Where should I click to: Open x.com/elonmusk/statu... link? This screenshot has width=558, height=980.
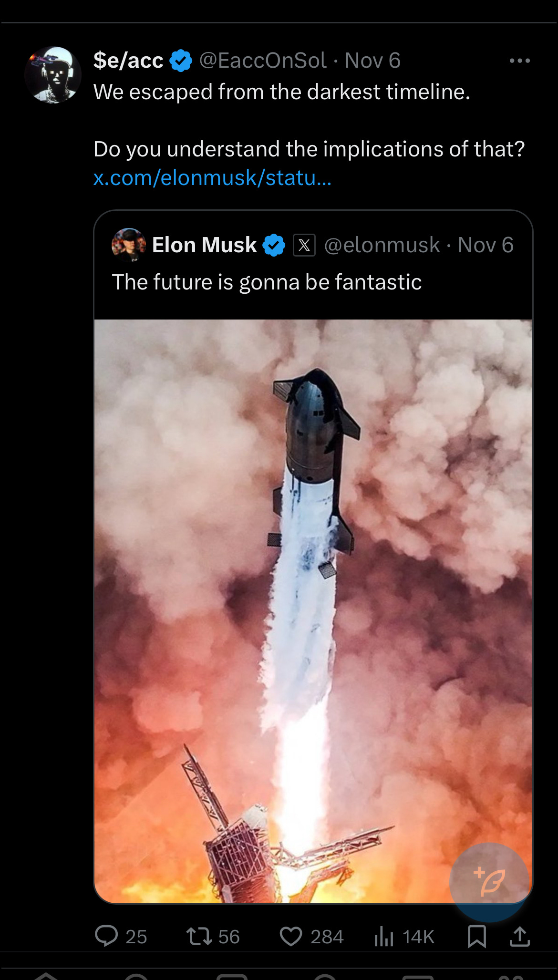pos(212,178)
